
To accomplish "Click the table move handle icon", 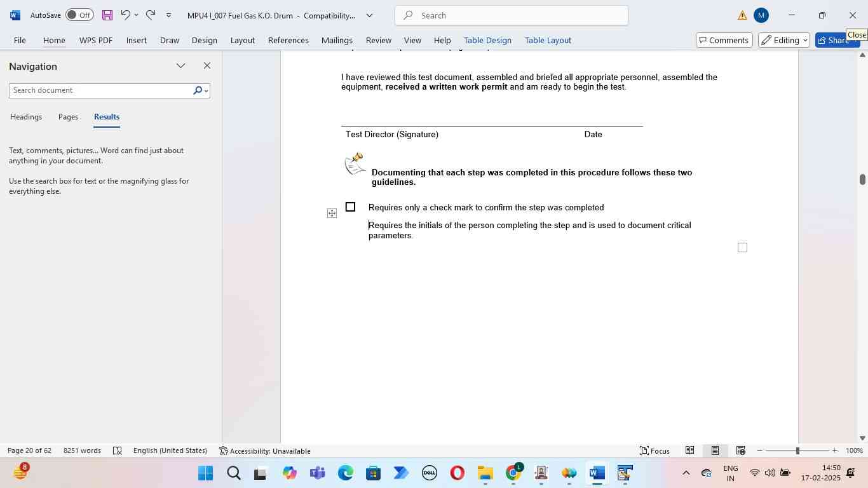I will click(332, 213).
